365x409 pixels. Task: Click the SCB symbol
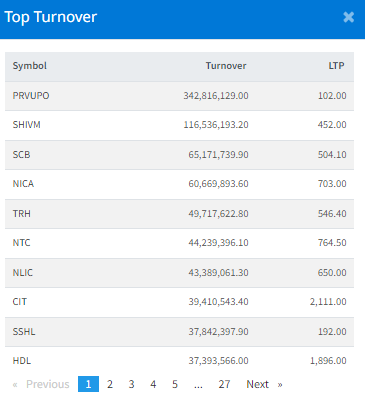click(x=21, y=155)
